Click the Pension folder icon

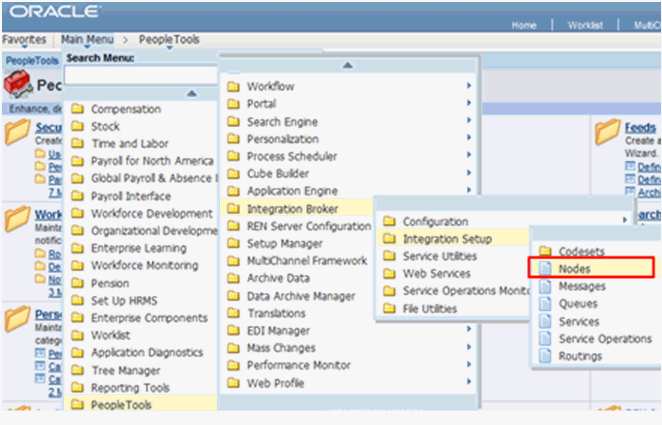point(77,283)
